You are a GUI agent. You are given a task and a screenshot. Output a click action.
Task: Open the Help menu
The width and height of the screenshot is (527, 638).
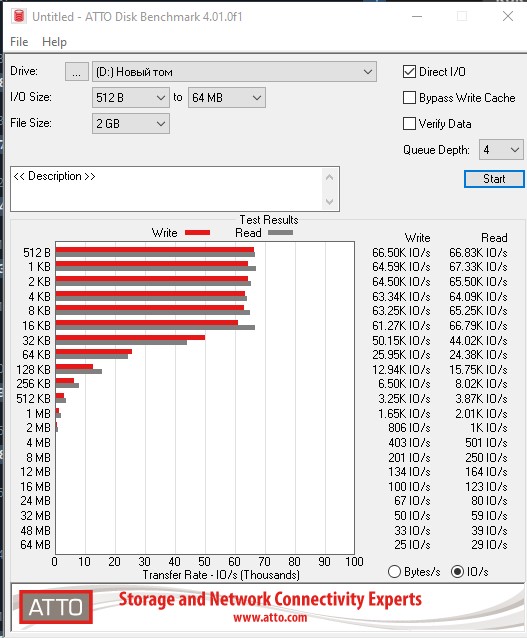[x=54, y=42]
